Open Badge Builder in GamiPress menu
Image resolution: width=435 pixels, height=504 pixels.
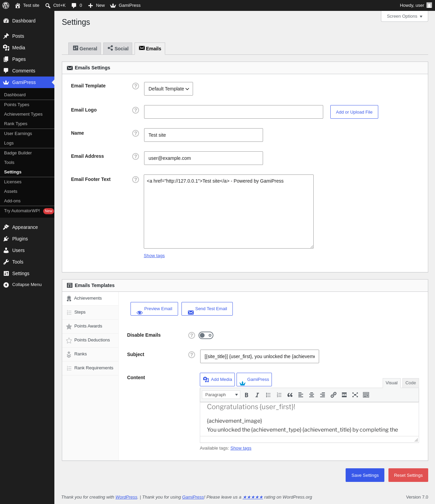(x=27, y=153)
